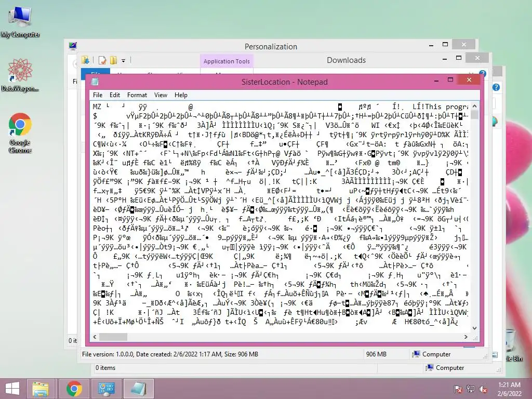Click the Notepad horizontal scroll right arrow

(466, 337)
